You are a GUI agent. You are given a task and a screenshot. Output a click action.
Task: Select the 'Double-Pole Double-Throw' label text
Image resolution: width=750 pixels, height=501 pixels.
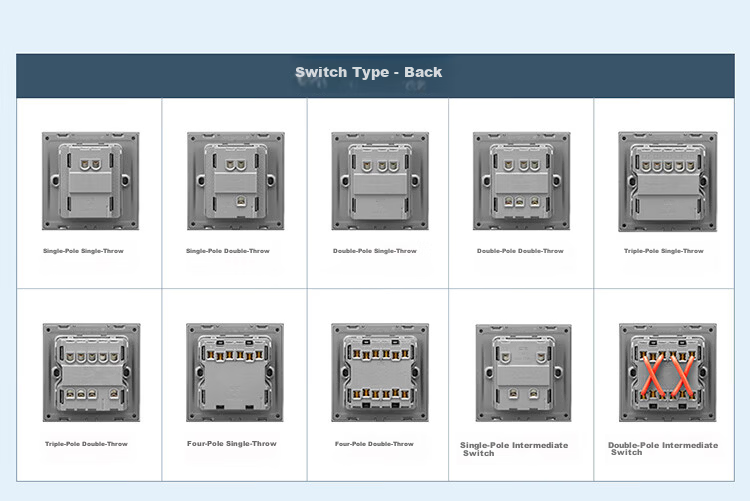tap(520, 251)
